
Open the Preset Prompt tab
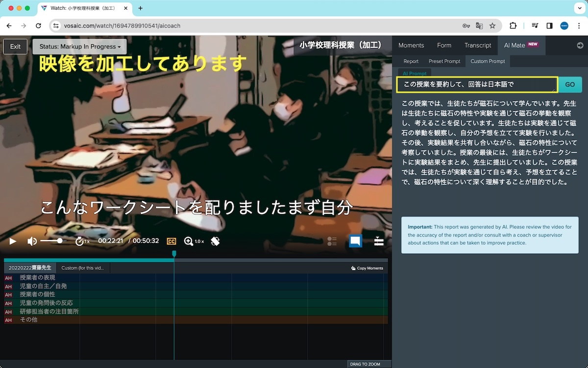(444, 61)
